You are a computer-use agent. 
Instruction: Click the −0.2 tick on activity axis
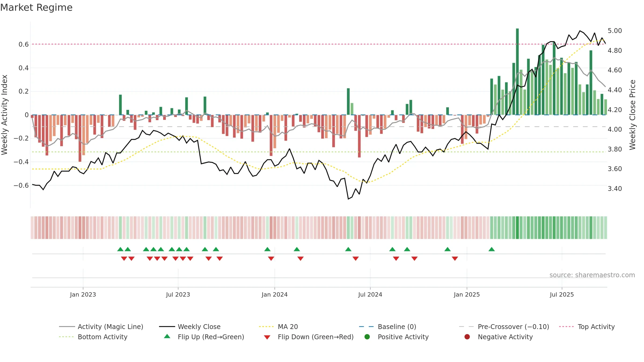click(x=21, y=138)
